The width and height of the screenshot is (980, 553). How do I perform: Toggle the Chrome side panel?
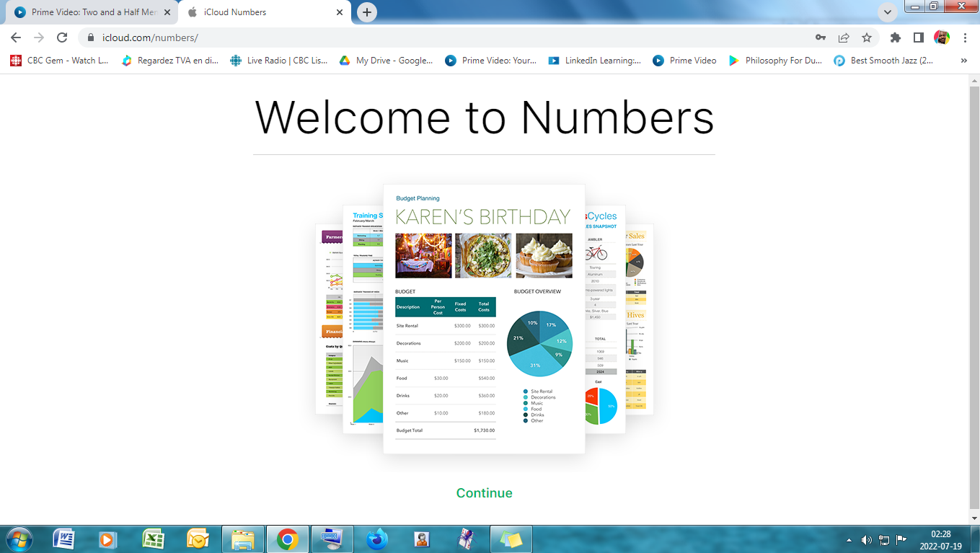919,37
